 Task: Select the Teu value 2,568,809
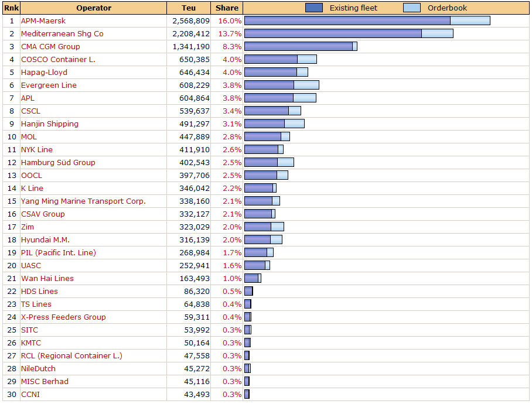pos(191,21)
